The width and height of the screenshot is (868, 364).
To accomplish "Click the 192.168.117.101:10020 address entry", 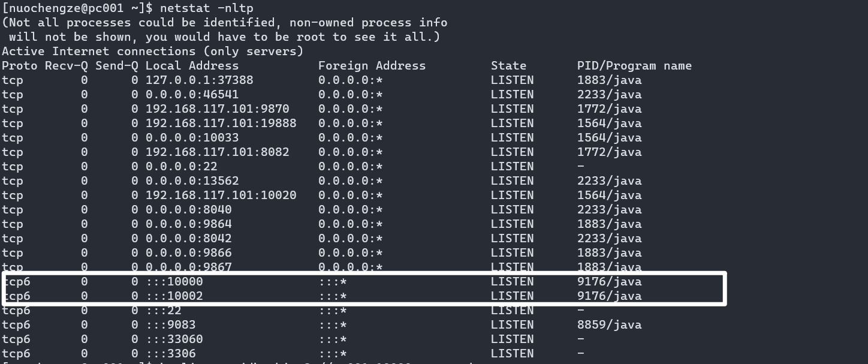I will point(221,195).
